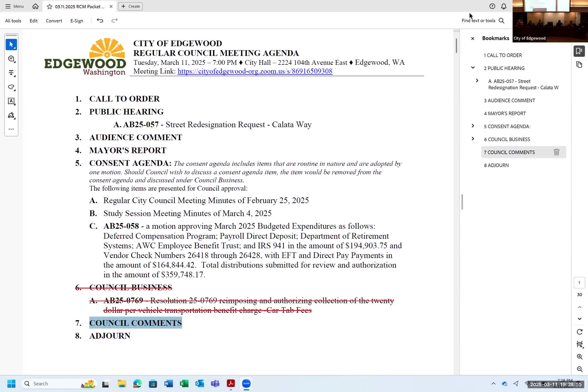The image size is (588, 392).
Task: Select the text box tool
Action: (11, 101)
